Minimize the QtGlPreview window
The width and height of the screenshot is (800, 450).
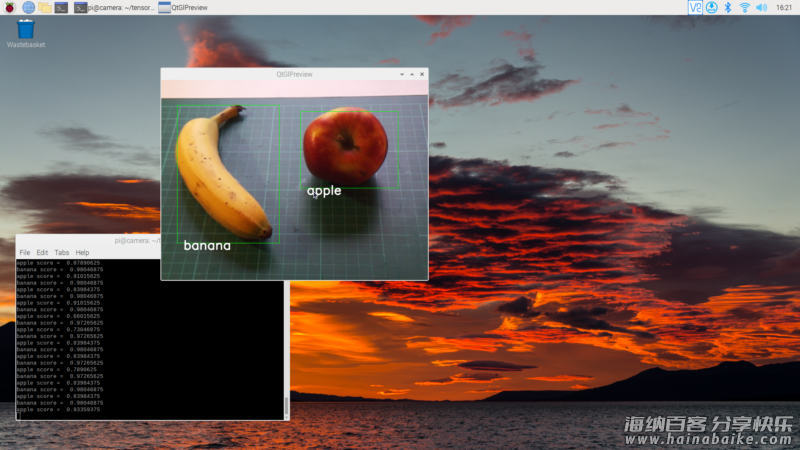[402, 74]
